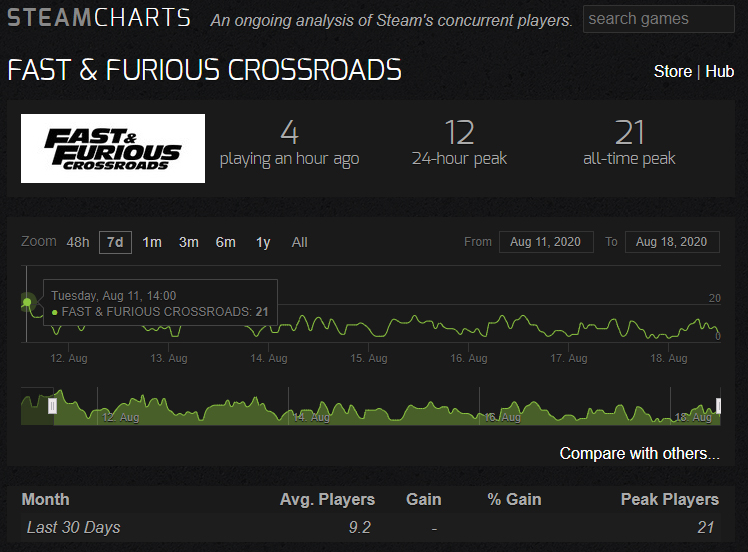The width and height of the screenshot is (748, 552).
Task: Click the Fast & Furious Crossroads title
Action: [x=205, y=71]
